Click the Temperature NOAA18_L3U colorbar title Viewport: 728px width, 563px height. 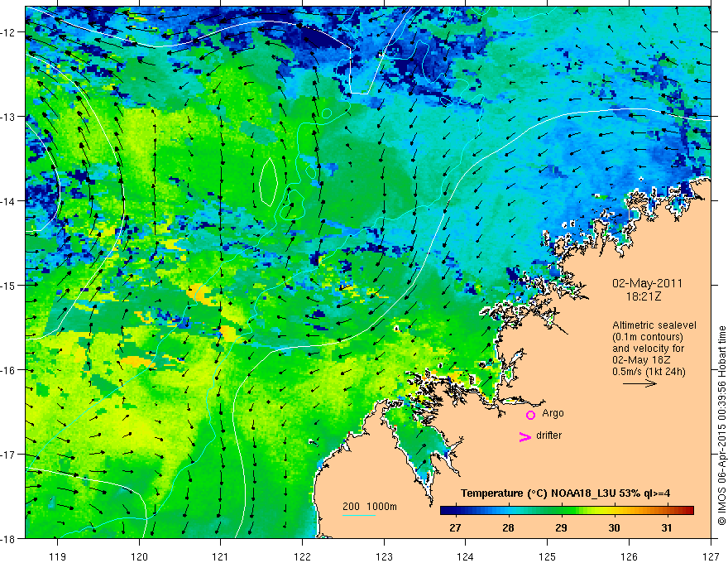(x=565, y=493)
